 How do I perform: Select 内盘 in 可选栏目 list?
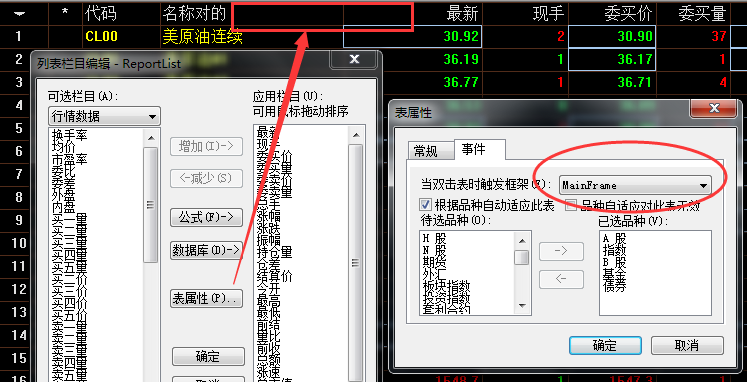[63, 208]
